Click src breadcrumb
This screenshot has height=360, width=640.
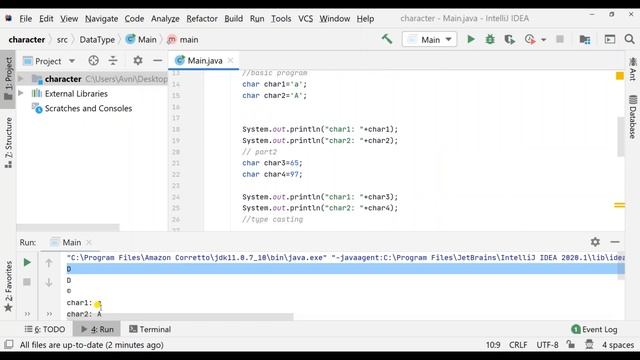pos(62,40)
